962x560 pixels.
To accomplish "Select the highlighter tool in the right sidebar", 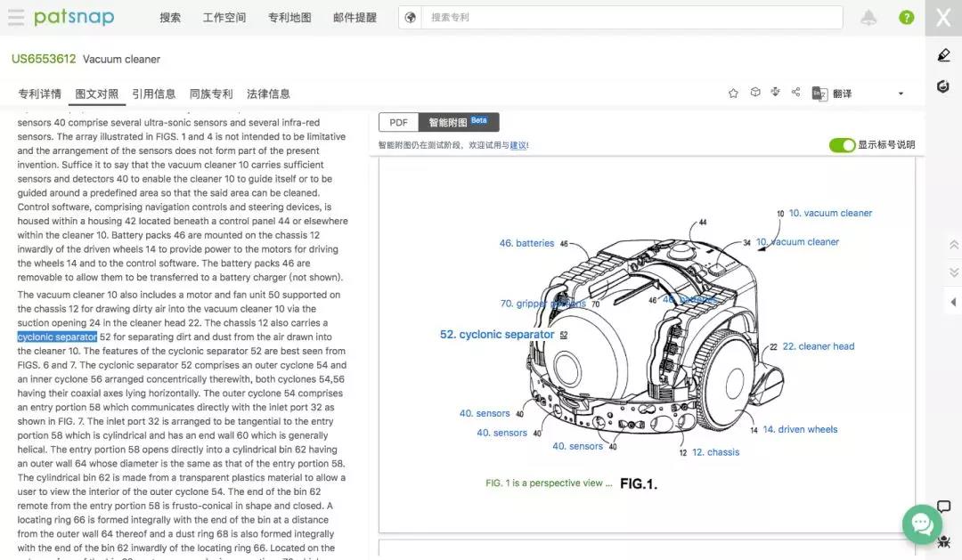I will pyautogui.click(x=943, y=55).
